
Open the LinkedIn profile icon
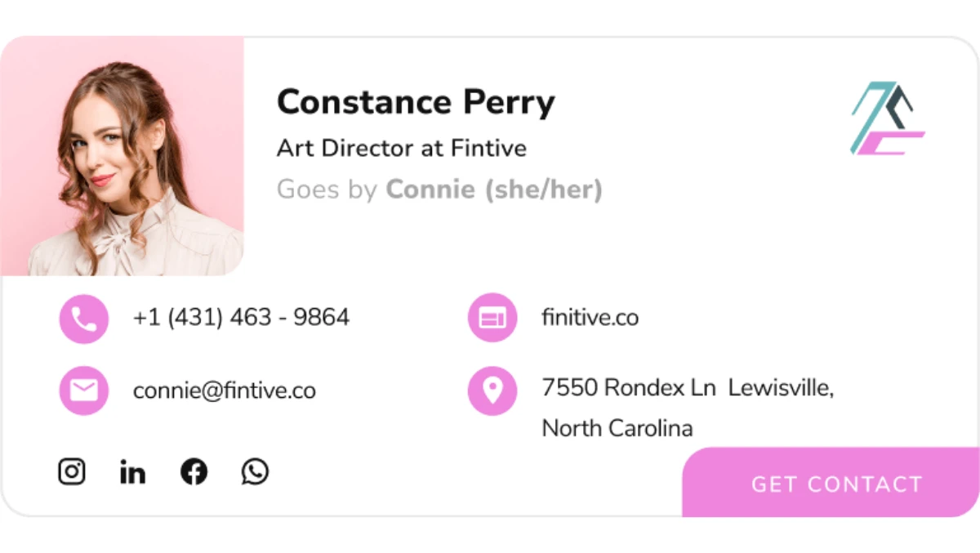[132, 471]
